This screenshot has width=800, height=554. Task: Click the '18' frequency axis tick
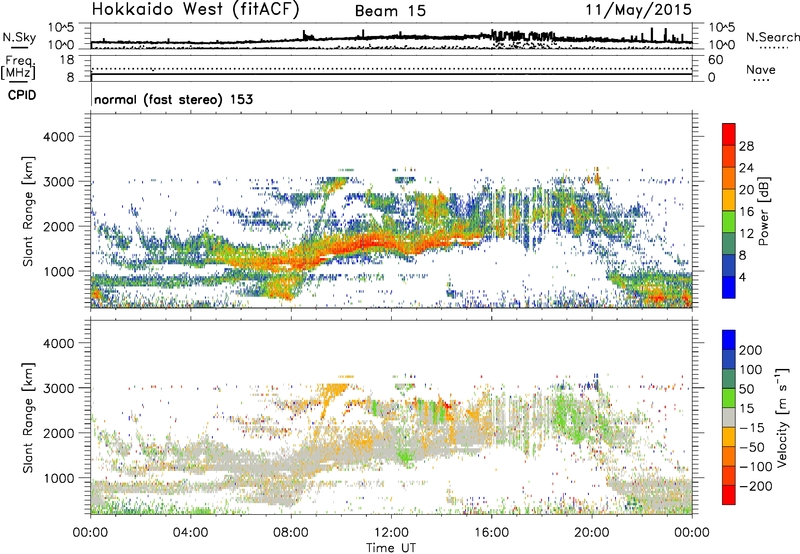[x=67, y=60]
